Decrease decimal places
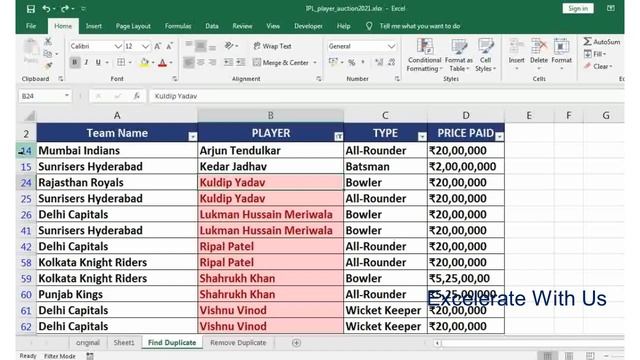Image resolution: width=640 pixels, height=360 pixels. click(392, 62)
